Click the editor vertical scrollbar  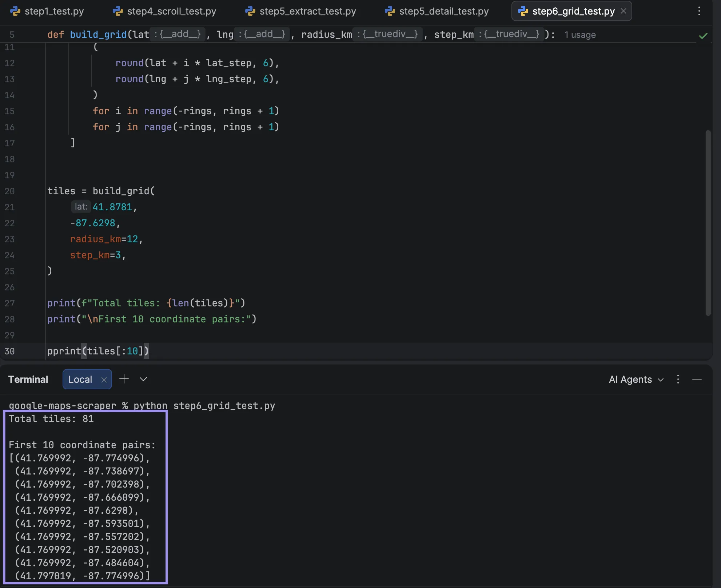708,223
